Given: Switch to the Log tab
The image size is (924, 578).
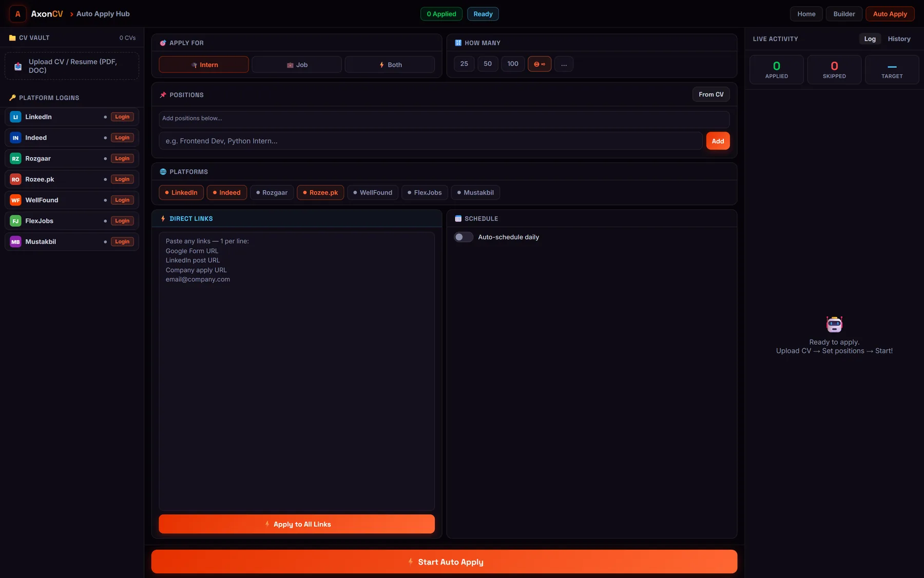Looking at the screenshot, I should [x=870, y=39].
